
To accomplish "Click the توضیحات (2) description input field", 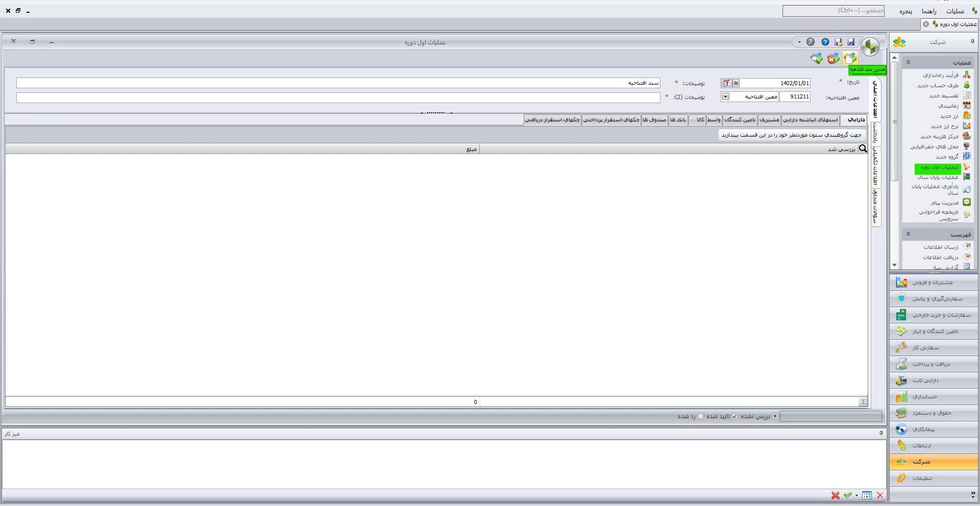I will [338, 97].
